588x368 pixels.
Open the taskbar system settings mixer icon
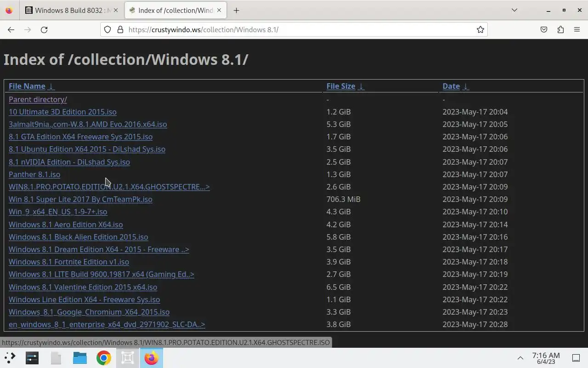click(x=32, y=358)
